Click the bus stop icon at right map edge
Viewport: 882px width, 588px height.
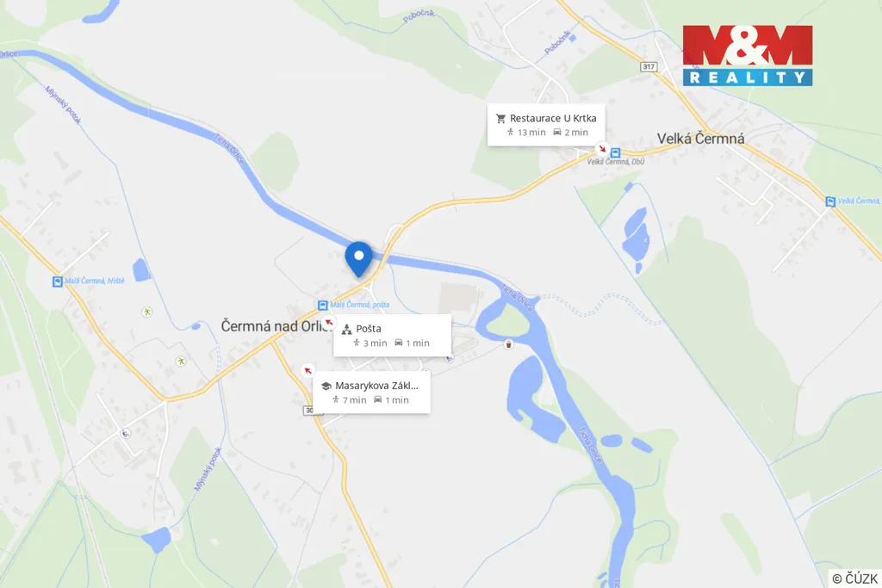click(830, 201)
